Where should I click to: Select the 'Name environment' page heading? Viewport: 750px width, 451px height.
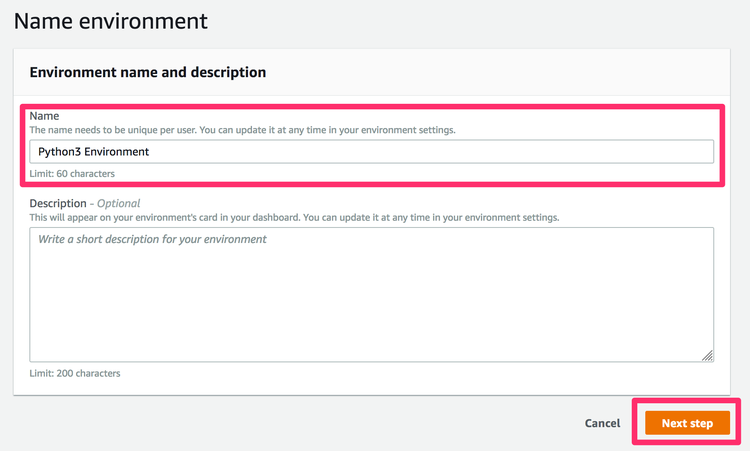pos(111,22)
